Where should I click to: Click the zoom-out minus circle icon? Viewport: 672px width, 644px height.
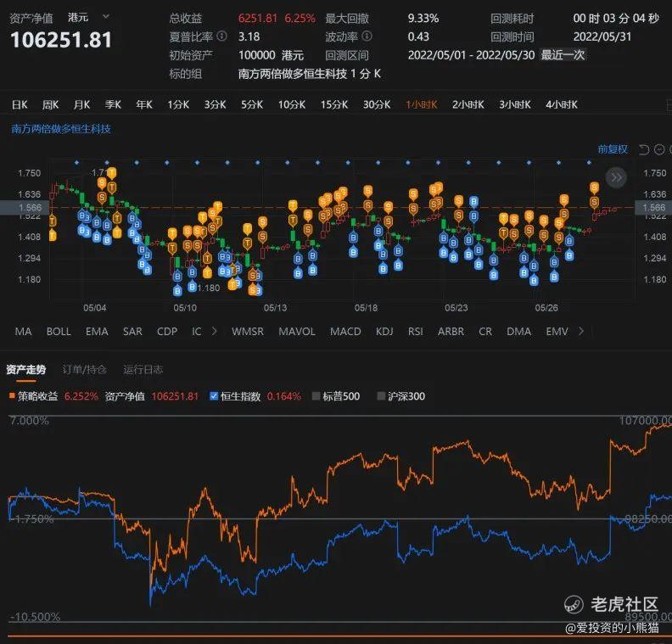click(x=659, y=149)
